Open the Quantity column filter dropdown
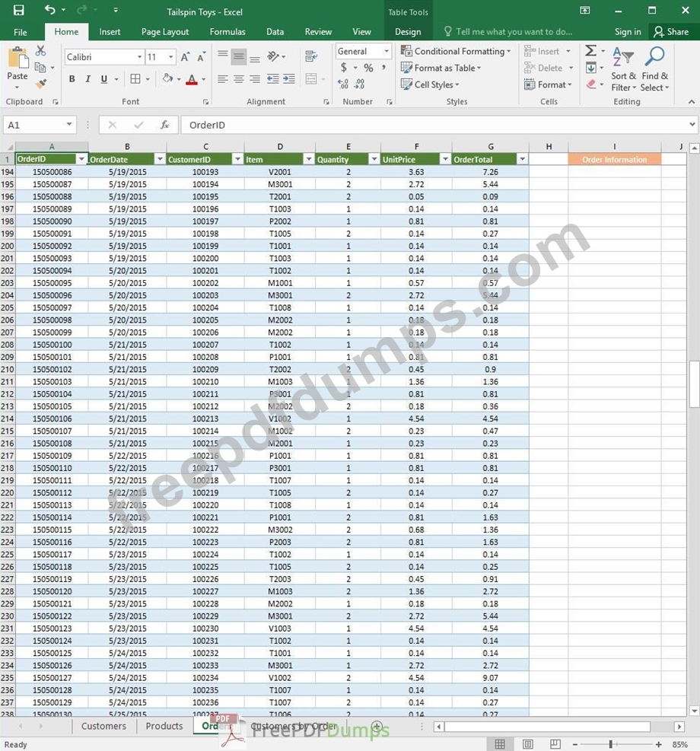Viewport: 700px width, 751px height. pos(374,159)
